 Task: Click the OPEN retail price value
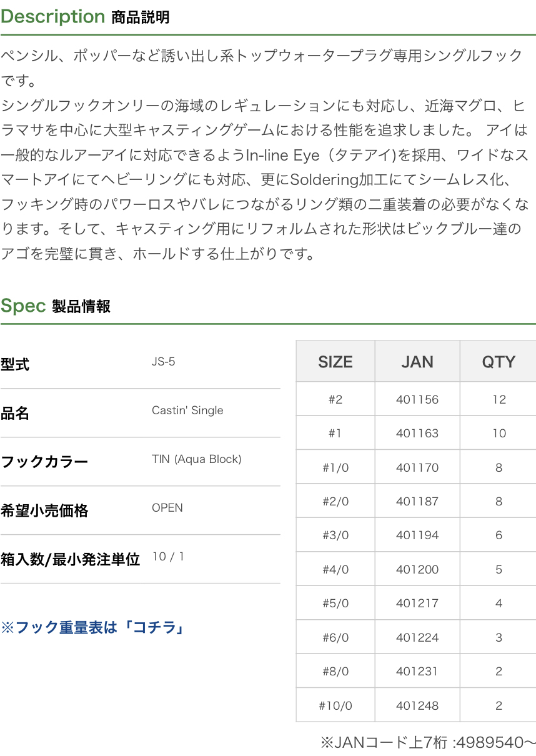167,508
